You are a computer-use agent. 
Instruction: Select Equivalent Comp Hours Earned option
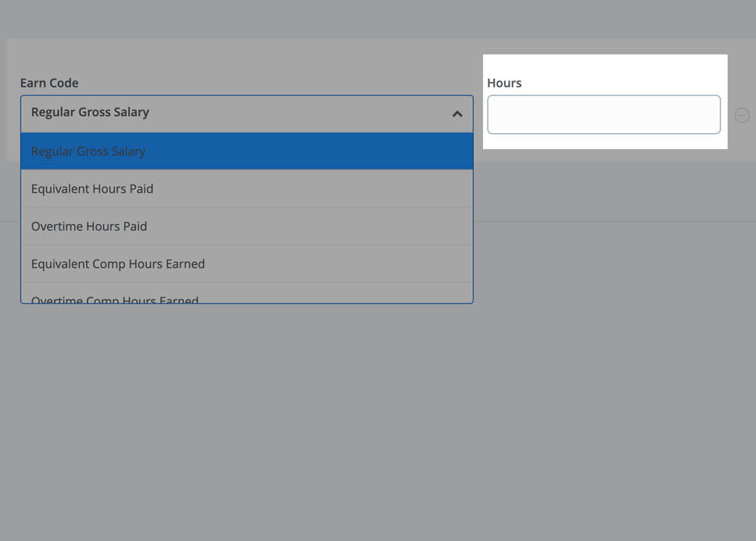click(118, 264)
